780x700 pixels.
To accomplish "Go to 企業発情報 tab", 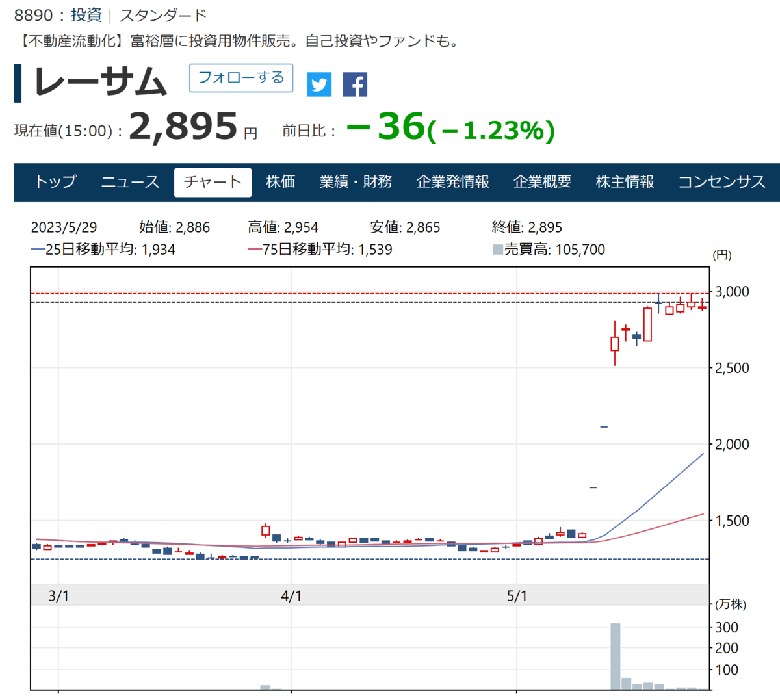I will tap(453, 182).
